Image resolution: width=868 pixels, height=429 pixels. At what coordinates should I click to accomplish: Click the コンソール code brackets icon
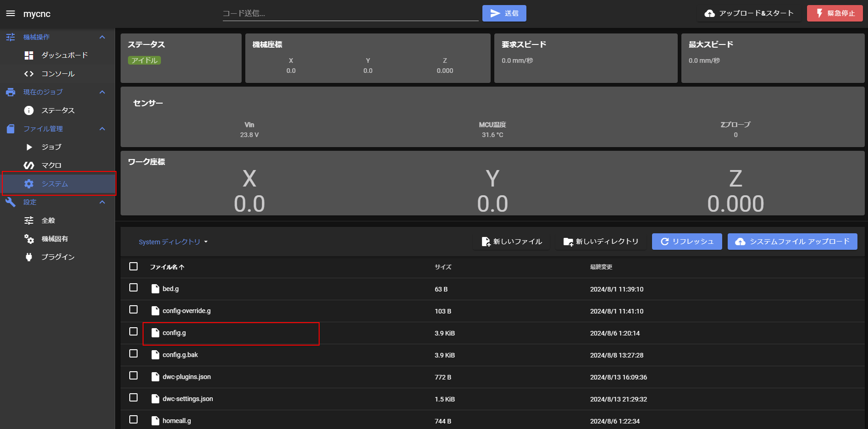coord(29,74)
